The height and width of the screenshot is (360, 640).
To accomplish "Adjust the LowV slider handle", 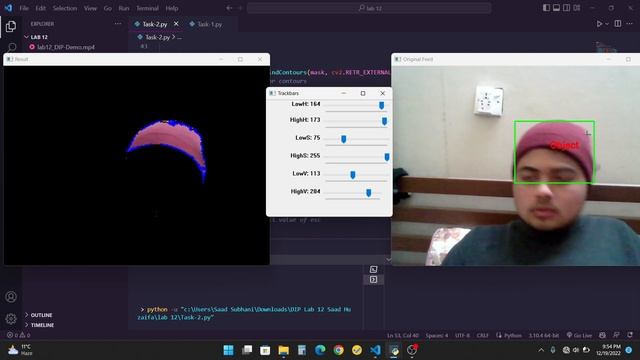I will click(x=353, y=175).
